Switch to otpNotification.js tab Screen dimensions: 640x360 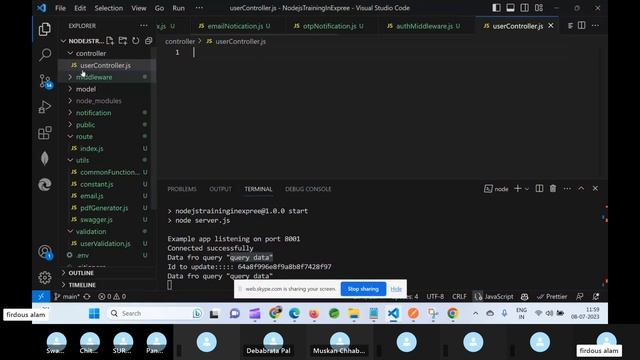click(329, 26)
